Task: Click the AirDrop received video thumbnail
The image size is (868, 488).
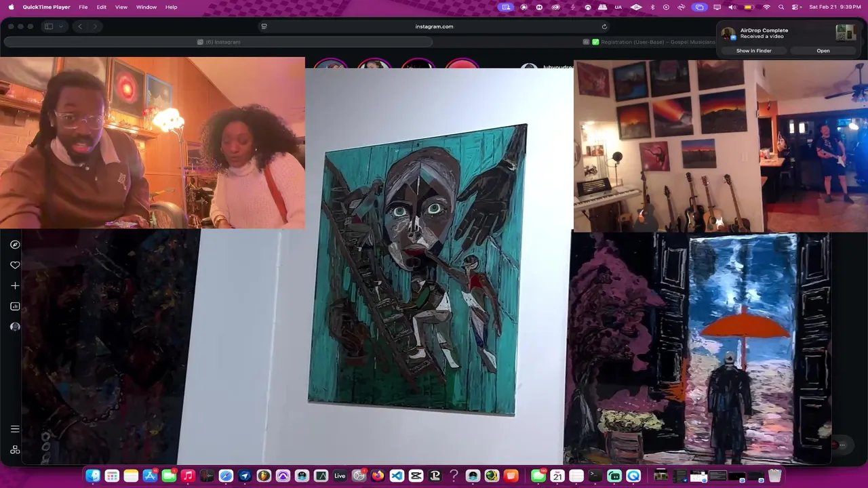Action: [x=845, y=33]
